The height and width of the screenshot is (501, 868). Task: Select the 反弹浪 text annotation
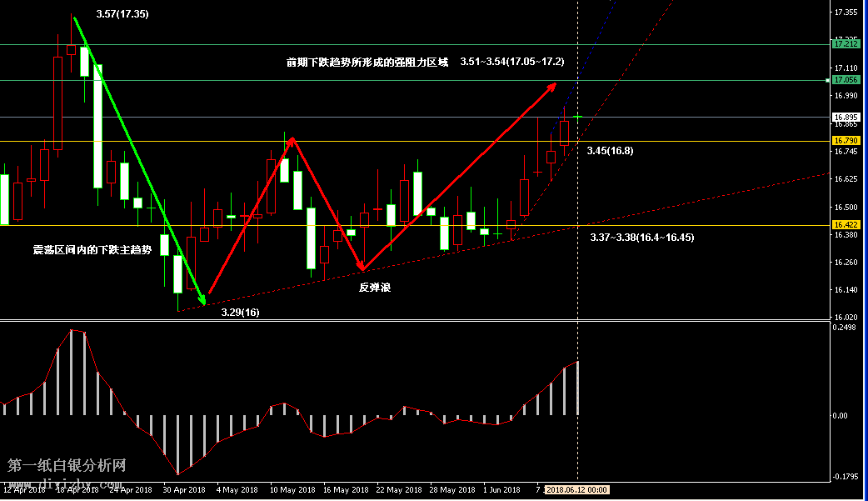(375, 287)
